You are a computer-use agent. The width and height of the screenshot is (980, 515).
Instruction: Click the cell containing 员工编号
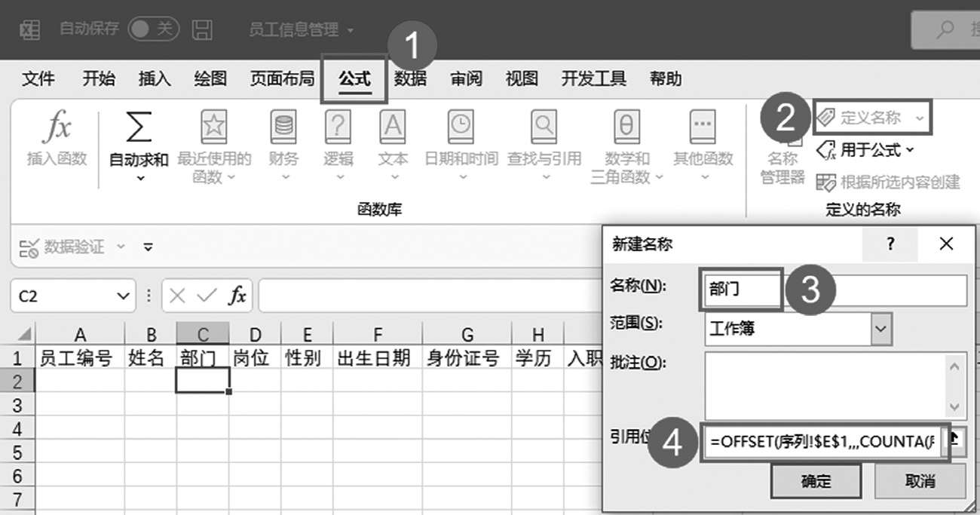point(80,358)
